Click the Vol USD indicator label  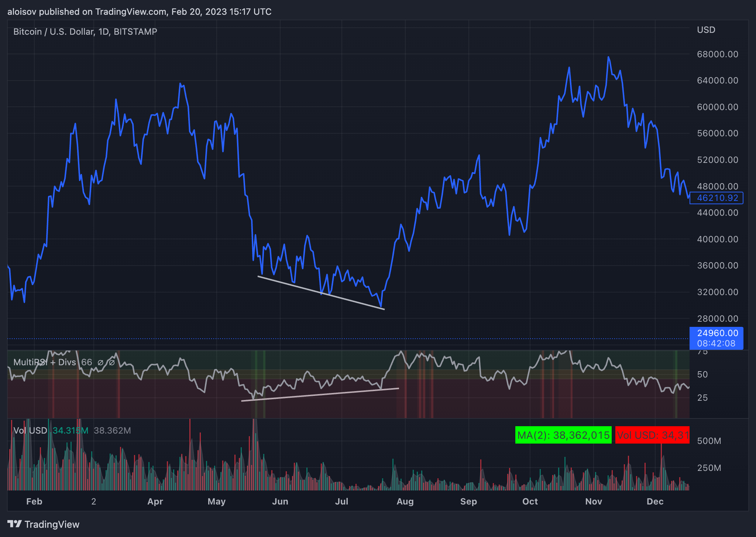[30, 431]
